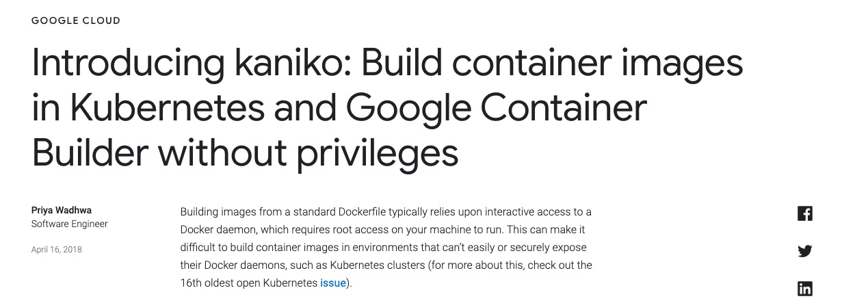Screen dimensions: 868x301
Task: Share the article on Facebook
Action: coord(805,213)
